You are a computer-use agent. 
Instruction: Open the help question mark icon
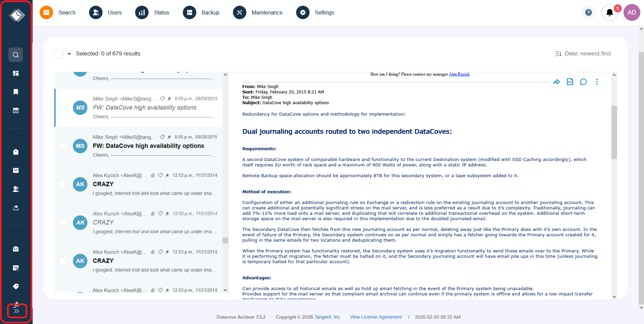588,12
